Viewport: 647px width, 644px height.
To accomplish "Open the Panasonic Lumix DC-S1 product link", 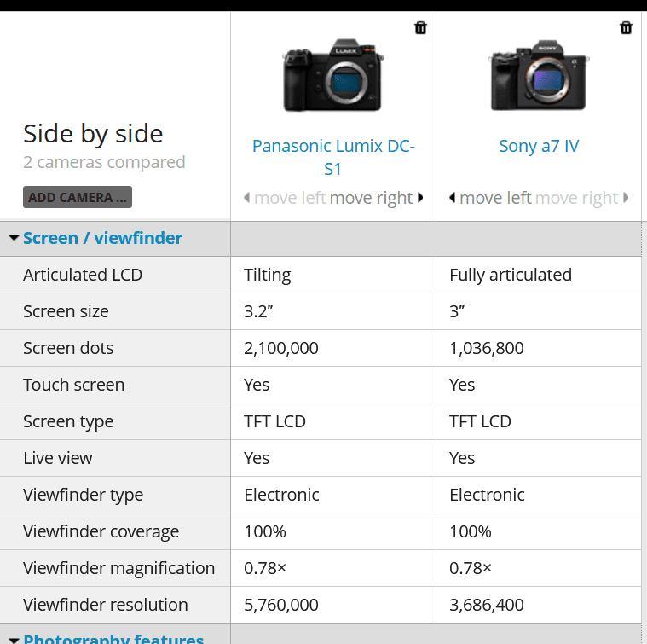I will tap(333, 157).
